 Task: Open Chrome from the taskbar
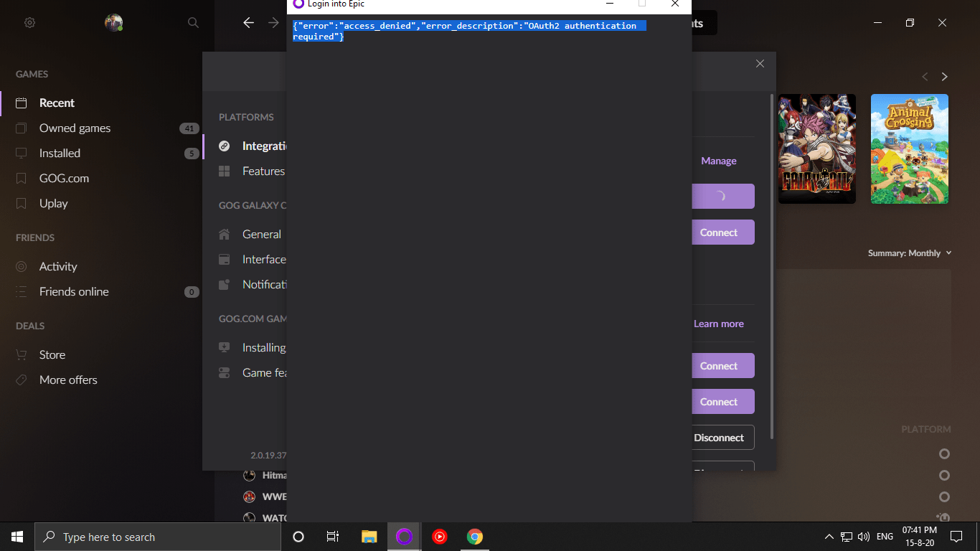pyautogui.click(x=474, y=536)
